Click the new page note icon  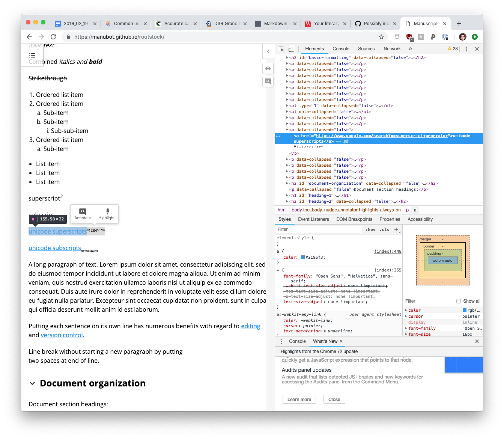tap(268, 81)
